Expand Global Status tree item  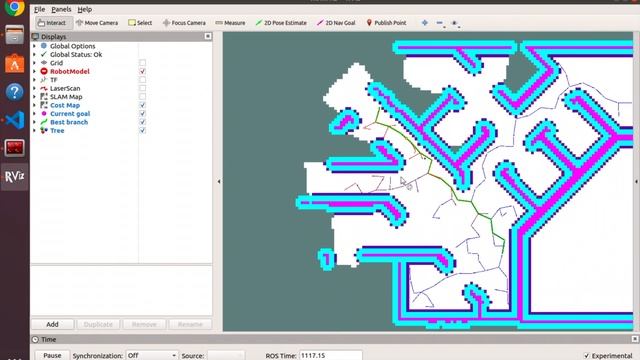[x=35, y=54]
